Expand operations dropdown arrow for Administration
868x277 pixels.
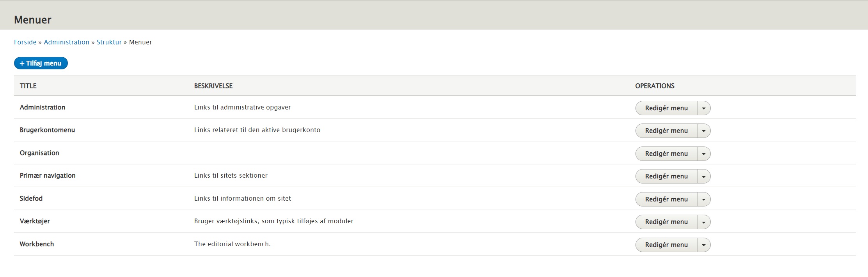(x=704, y=108)
